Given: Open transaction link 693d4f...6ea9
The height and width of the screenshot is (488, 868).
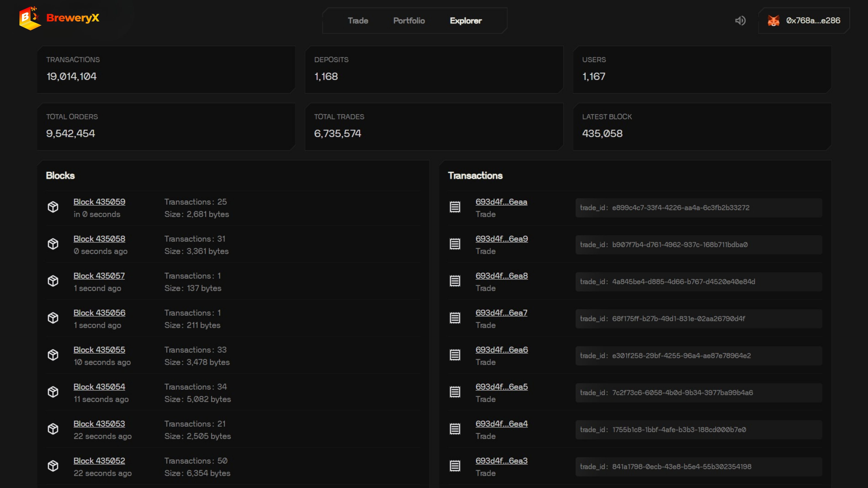Looking at the screenshot, I should click(x=501, y=239).
